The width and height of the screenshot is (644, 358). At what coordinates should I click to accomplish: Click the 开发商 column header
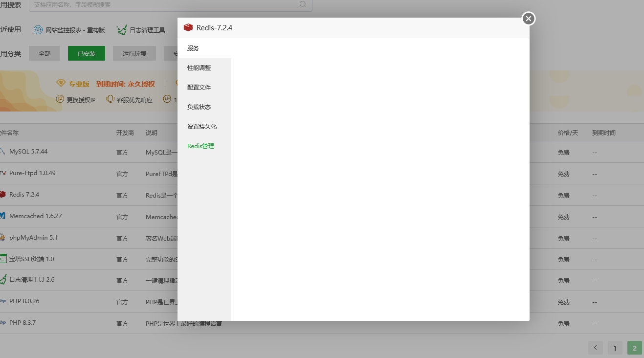coord(125,133)
